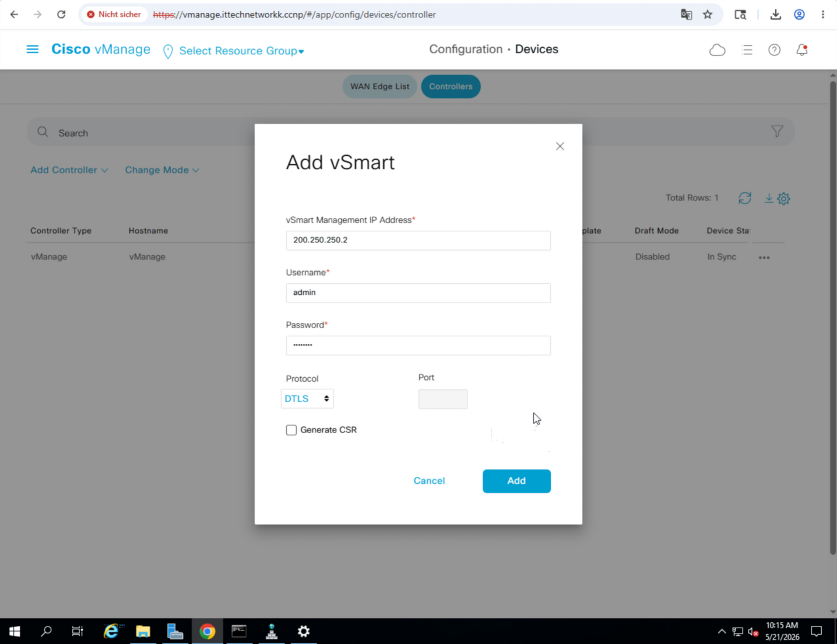Open Task View from taskbar
837x644 pixels.
[78, 631]
